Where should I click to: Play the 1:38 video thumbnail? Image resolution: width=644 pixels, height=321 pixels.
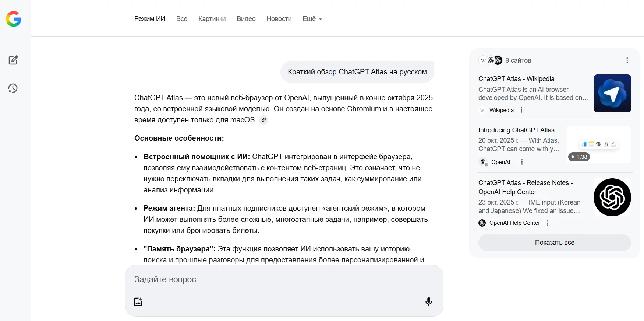coord(598,145)
